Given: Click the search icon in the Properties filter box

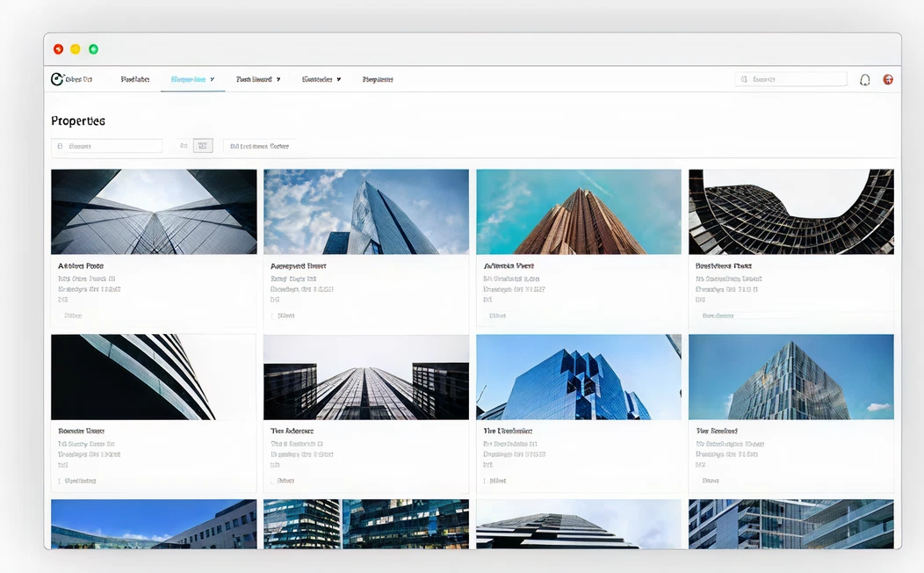Looking at the screenshot, I should tap(60, 146).
